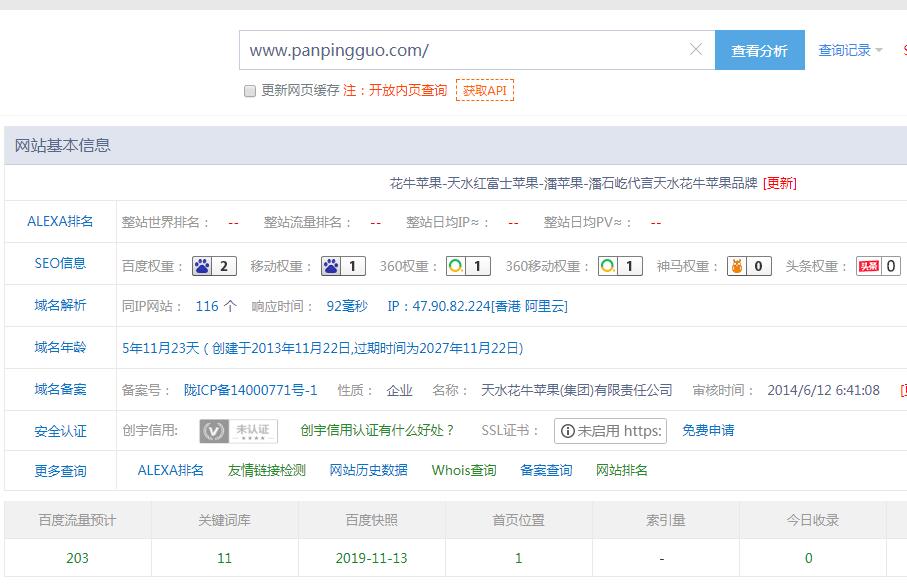Viewport: 907px width, 587px height.
Task: Click the 查看分析 button
Action: point(760,48)
